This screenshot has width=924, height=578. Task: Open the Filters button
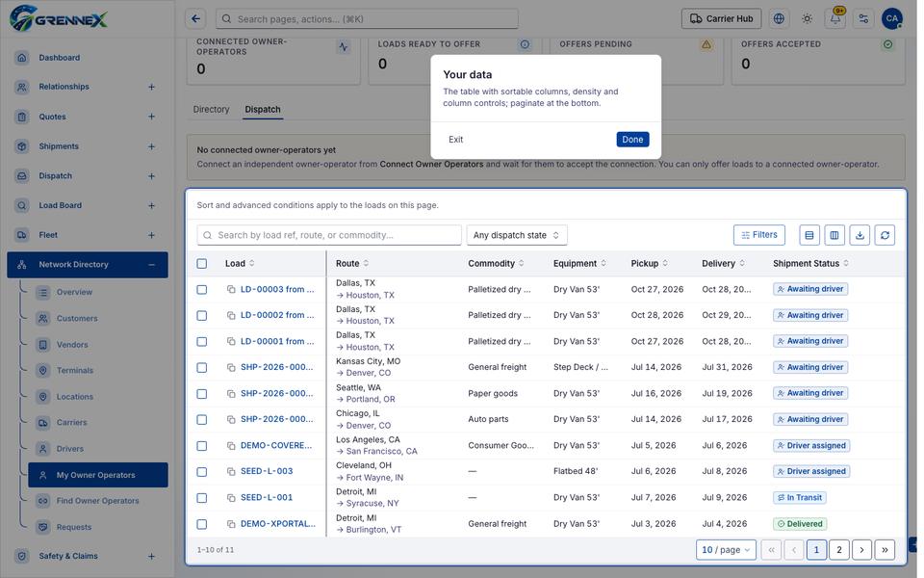(x=759, y=235)
